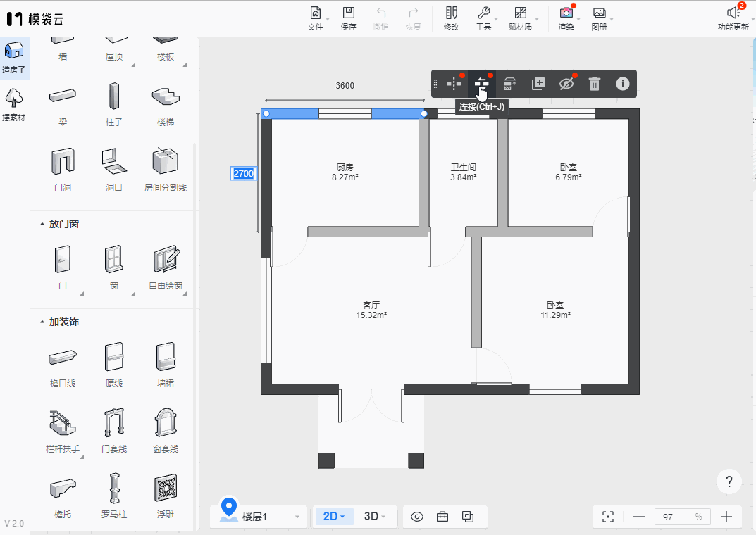Click the 保存 save icon
This screenshot has height=535, width=756.
[348, 13]
